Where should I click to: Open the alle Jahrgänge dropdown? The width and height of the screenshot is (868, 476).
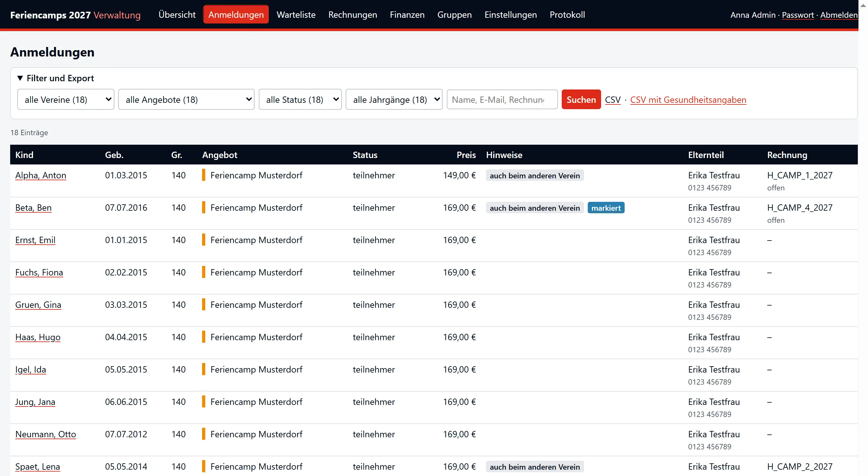click(394, 99)
